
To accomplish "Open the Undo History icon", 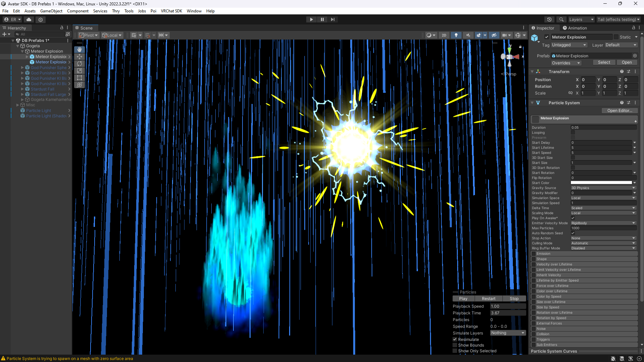I will point(549,19).
